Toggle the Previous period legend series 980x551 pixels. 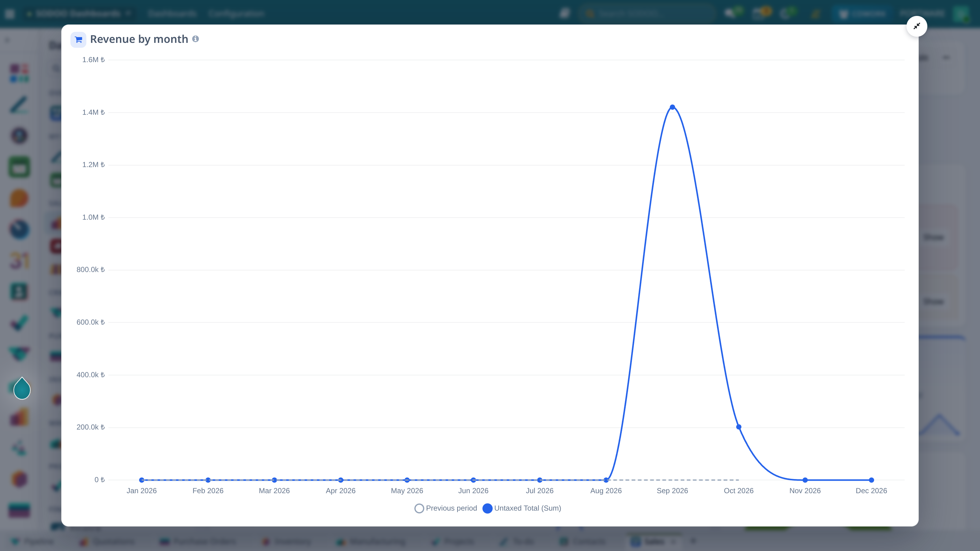click(x=446, y=508)
